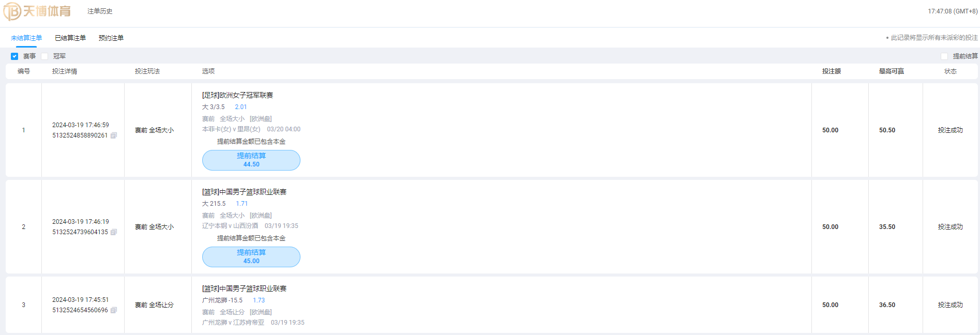Viewport: 980px width, 335px height.
Task: Switch to 已结算注单 tab
Action: 70,38
